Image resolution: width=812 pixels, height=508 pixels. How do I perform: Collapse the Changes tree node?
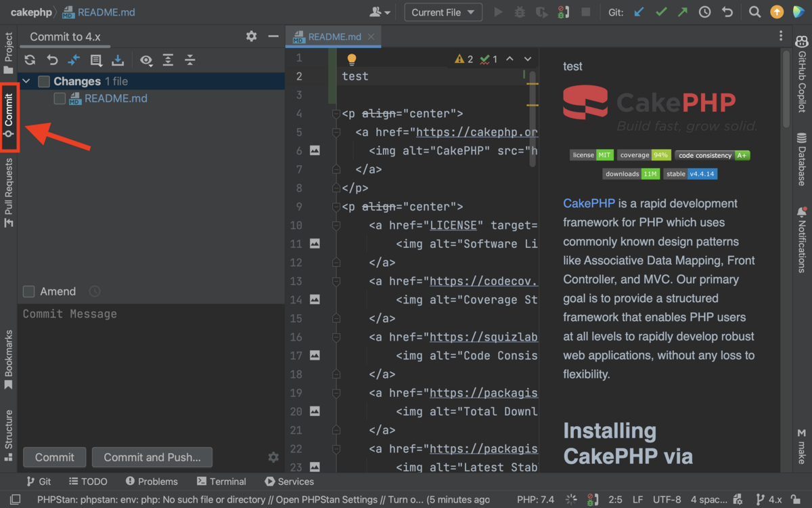coord(26,81)
